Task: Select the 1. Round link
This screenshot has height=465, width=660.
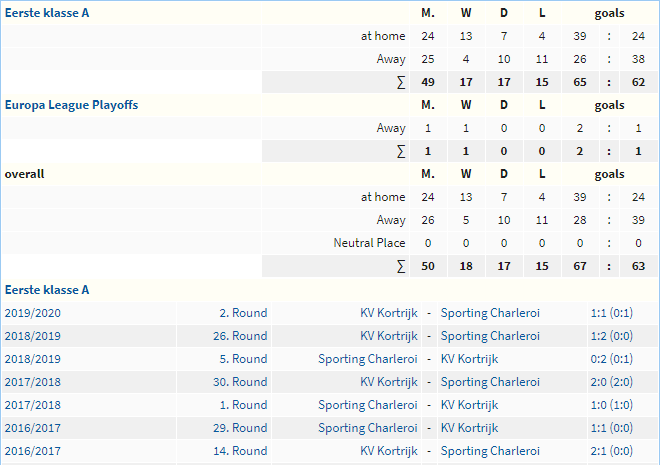Action: 243,405
